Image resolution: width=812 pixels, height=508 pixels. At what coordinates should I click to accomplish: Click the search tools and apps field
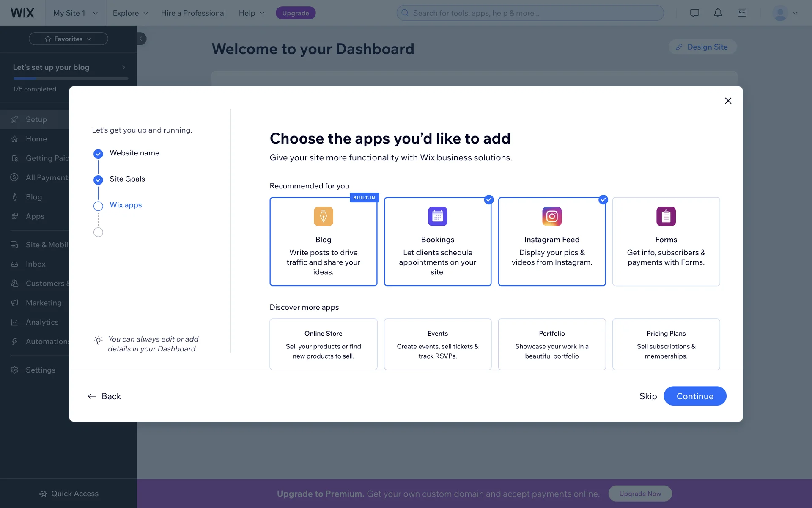coord(530,13)
